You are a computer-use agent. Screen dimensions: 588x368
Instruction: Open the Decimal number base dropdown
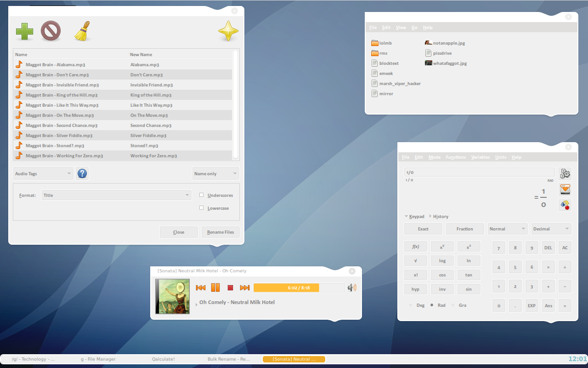pos(551,229)
